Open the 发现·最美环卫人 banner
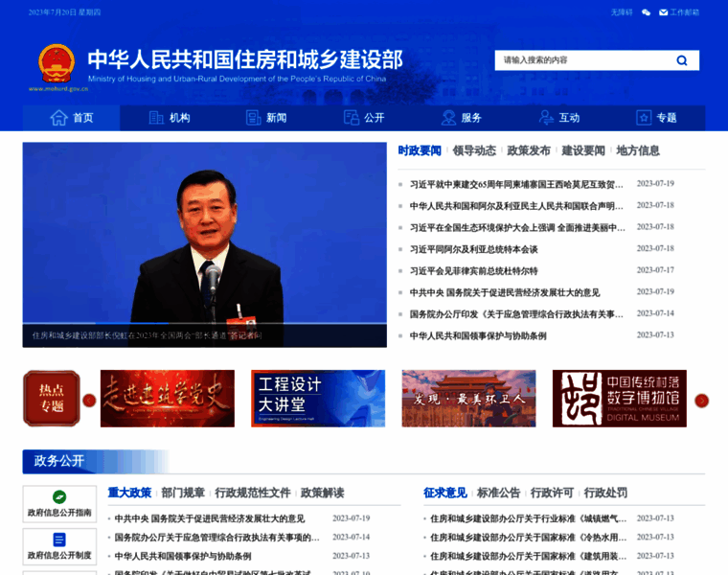The width and height of the screenshot is (728, 575). pos(469,399)
